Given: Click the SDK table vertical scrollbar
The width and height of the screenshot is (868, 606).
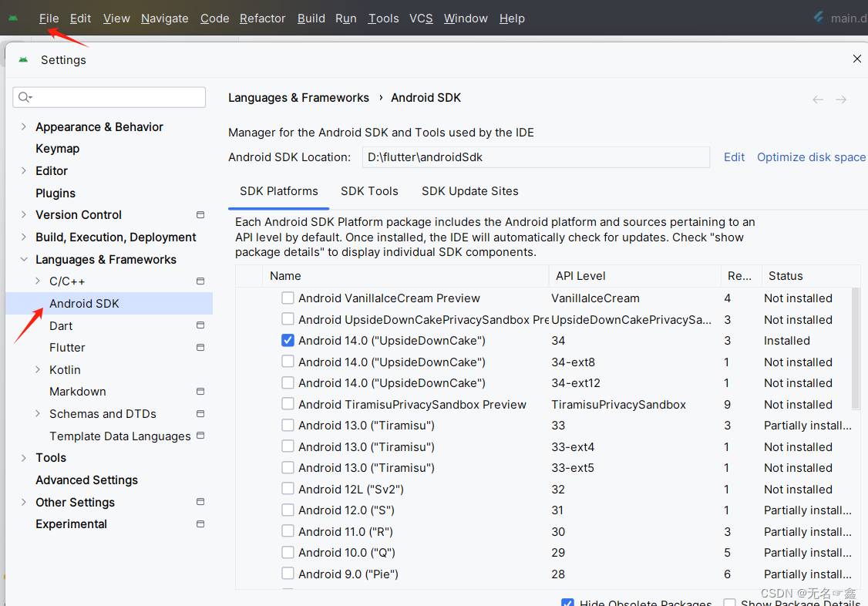Looking at the screenshot, I should (856, 348).
